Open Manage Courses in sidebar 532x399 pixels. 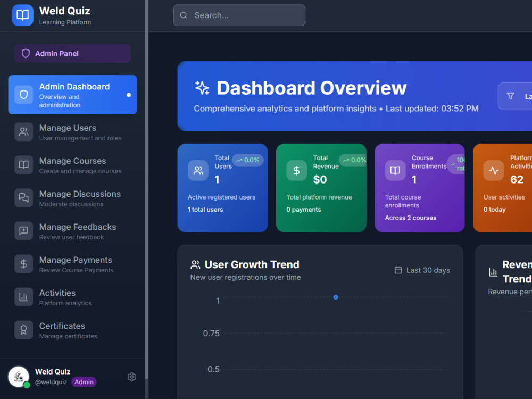72,165
